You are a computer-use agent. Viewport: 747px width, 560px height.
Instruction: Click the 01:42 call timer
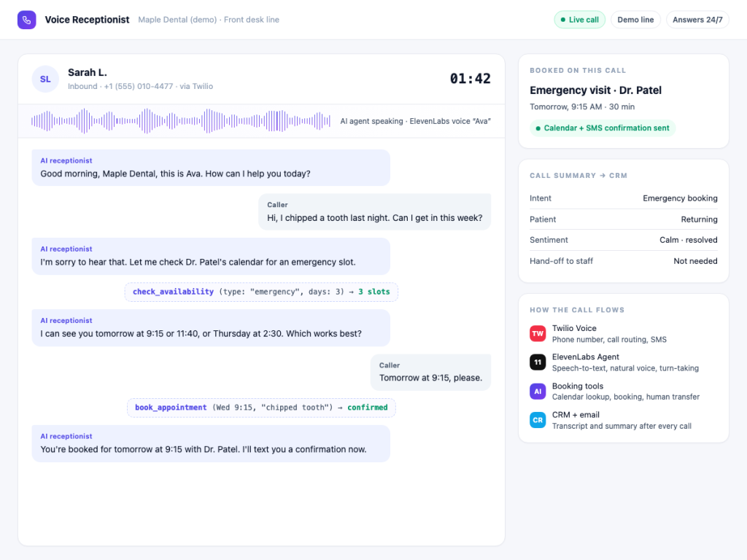tap(470, 79)
